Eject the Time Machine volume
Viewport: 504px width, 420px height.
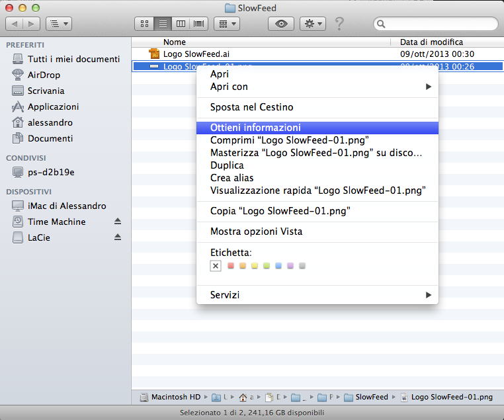[118, 222]
